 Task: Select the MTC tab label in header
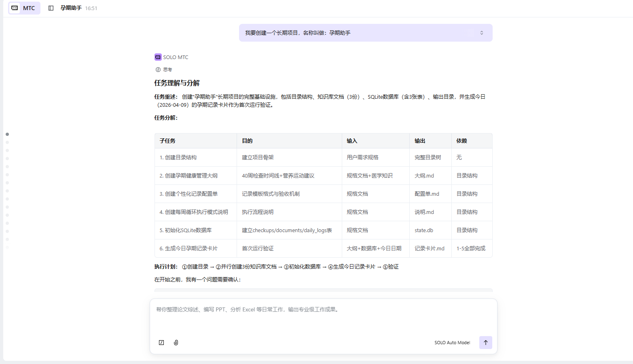point(29,8)
